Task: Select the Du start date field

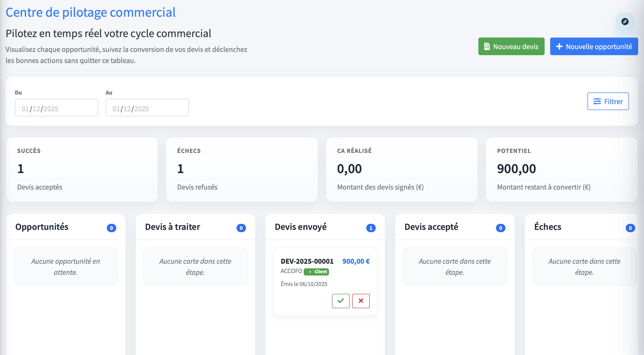Action: click(56, 108)
